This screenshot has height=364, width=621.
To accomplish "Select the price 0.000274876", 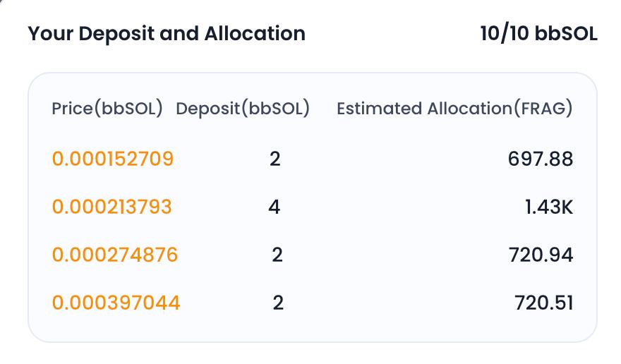I will [x=115, y=254].
